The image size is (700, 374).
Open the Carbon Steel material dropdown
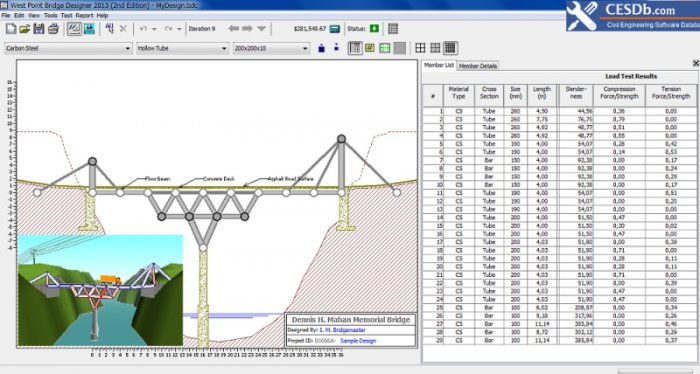(68, 48)
